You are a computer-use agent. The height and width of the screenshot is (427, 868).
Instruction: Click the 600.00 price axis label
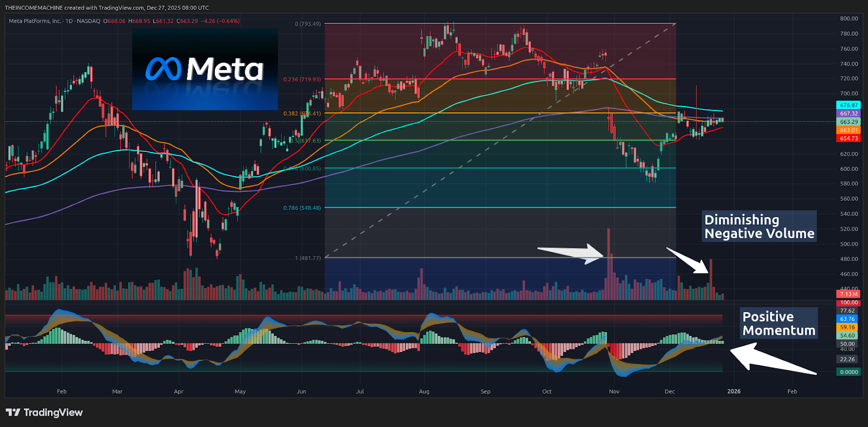point(849,169)
